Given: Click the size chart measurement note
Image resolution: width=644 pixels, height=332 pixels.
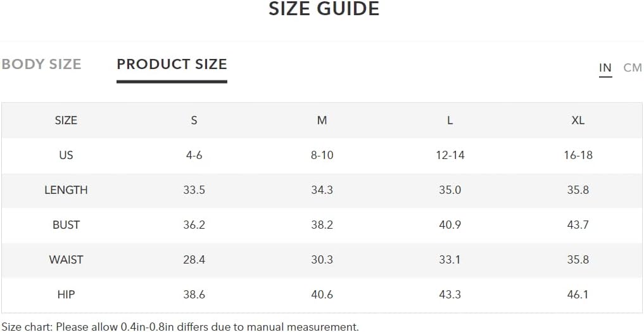Looking at the screenshot, I should click(180, 327).
